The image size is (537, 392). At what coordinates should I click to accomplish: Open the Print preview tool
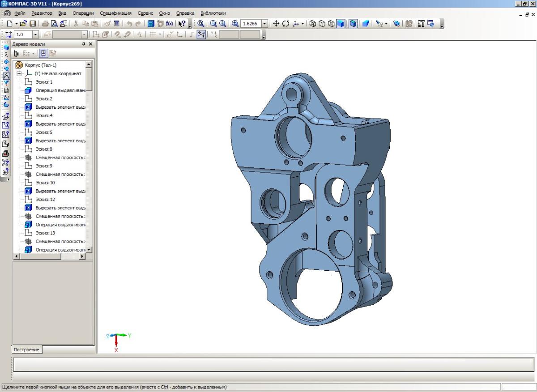pos(54,24)
